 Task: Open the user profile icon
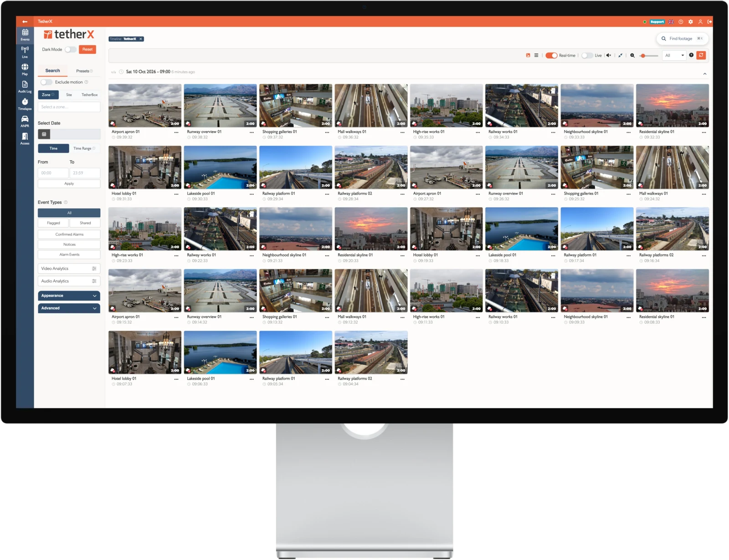pyautogui.click(x=700, y=21)
